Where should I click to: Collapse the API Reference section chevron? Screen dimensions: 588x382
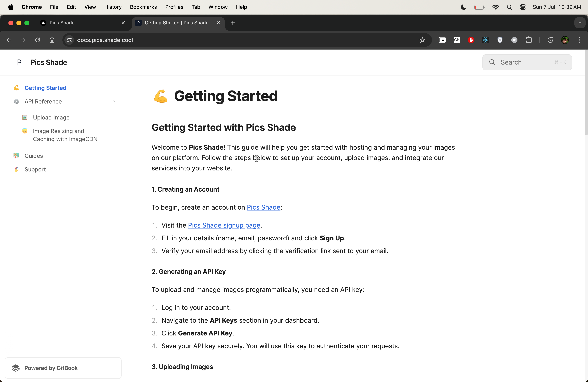click(115, 101)
